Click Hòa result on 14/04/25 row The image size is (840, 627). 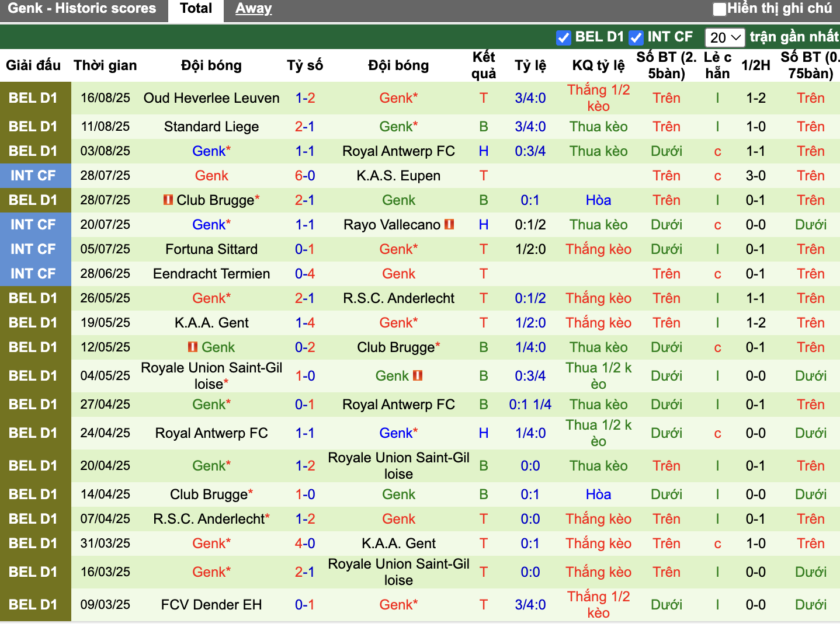pos(599,494)
